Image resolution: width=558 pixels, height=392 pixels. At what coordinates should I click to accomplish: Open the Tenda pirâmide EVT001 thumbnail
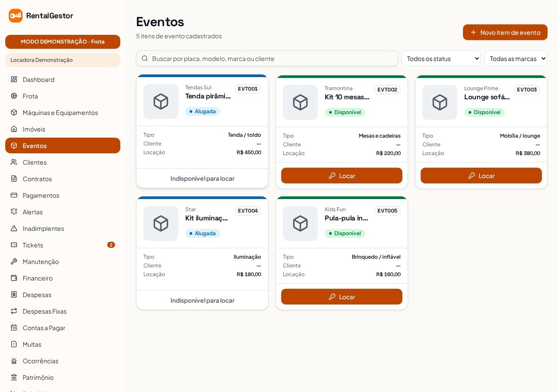click(161, 101)
